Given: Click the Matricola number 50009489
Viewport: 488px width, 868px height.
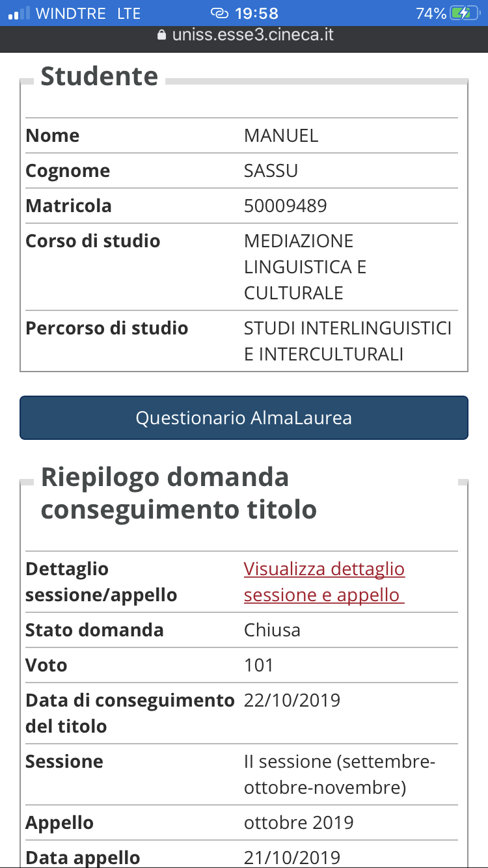Looking at the screenshot, I should [x=285, y=206].
